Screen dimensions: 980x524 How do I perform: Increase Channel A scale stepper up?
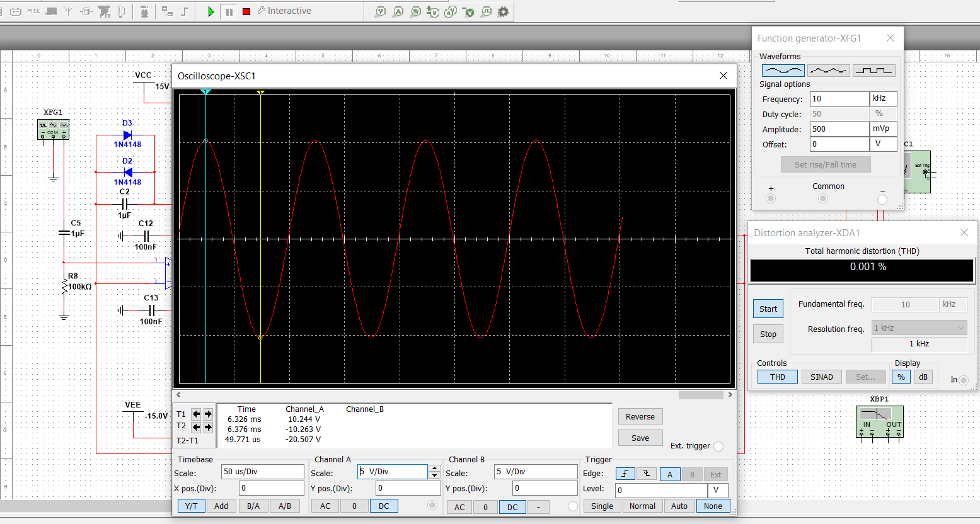click(x=434, y=468)
